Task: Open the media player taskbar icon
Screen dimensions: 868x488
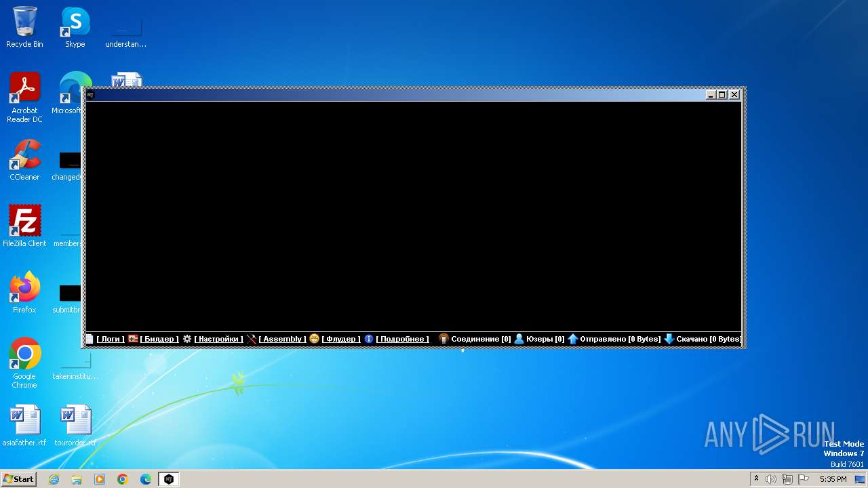Action: [x=100, y=479]
